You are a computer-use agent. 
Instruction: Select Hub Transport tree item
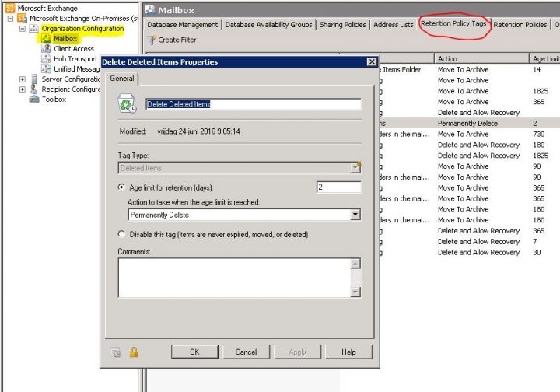75,58
